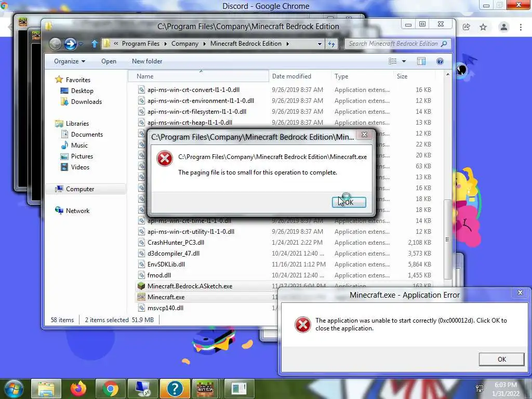Open the Windows Start menu
532x399 pixels.
click(x=13, y=389)
